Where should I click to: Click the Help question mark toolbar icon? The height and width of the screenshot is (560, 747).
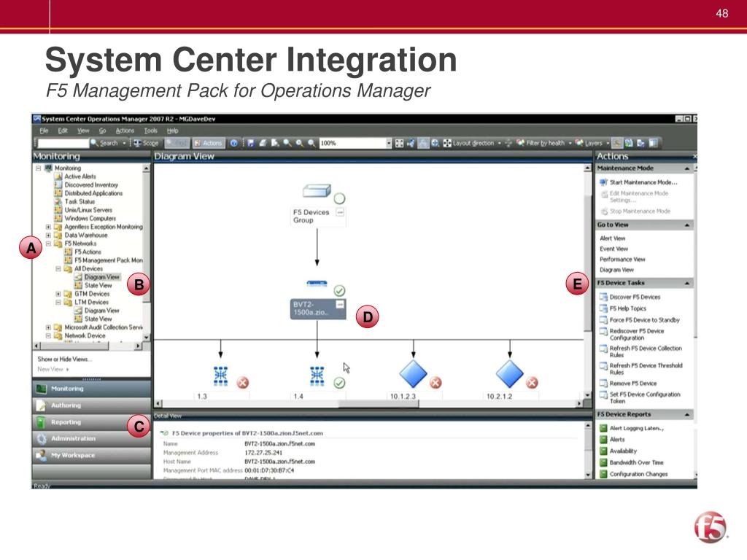click(234, 143)
